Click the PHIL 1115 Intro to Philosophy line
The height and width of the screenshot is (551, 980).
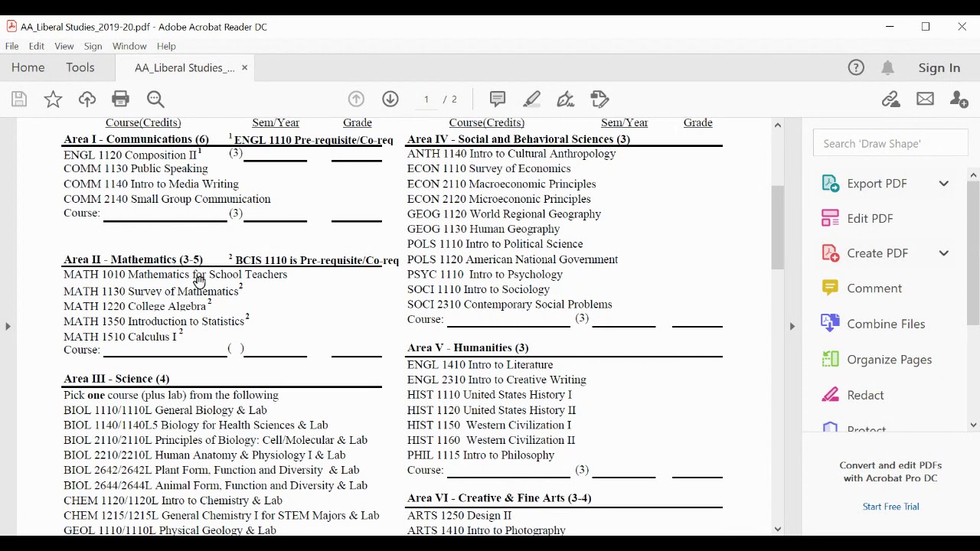(481, 455)
